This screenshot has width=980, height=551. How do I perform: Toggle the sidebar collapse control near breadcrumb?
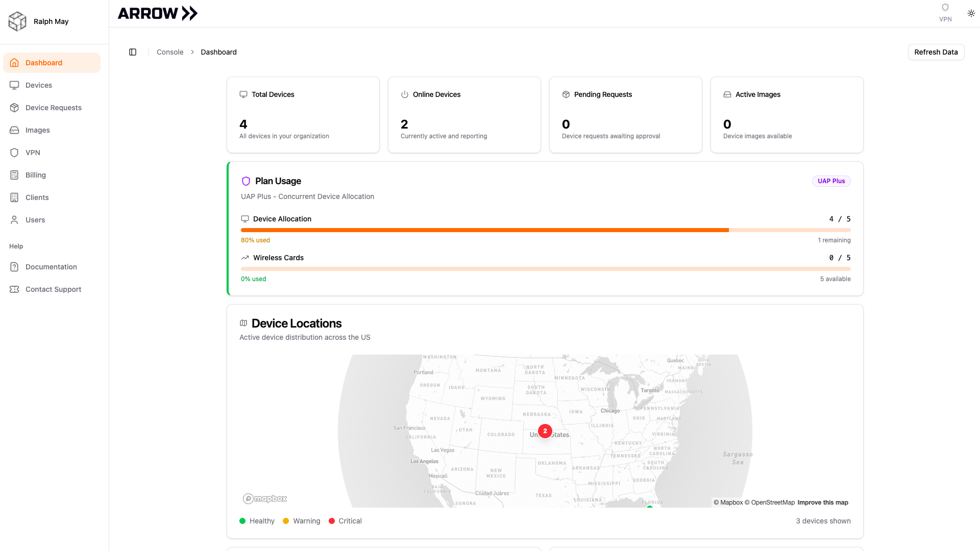point(133,52)
